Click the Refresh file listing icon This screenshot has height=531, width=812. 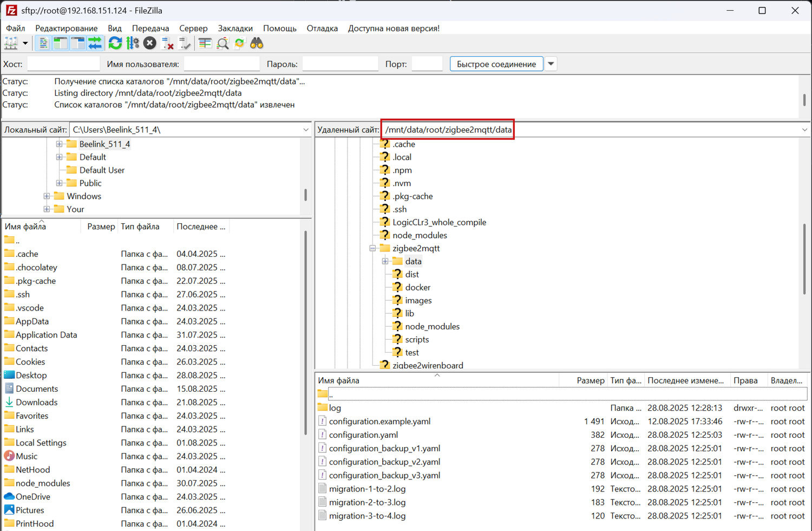coord(115,43)
